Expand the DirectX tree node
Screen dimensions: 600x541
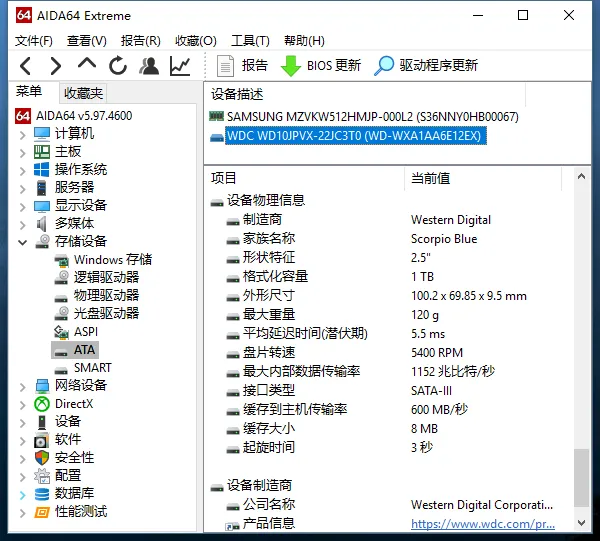(x=23, y=405)
